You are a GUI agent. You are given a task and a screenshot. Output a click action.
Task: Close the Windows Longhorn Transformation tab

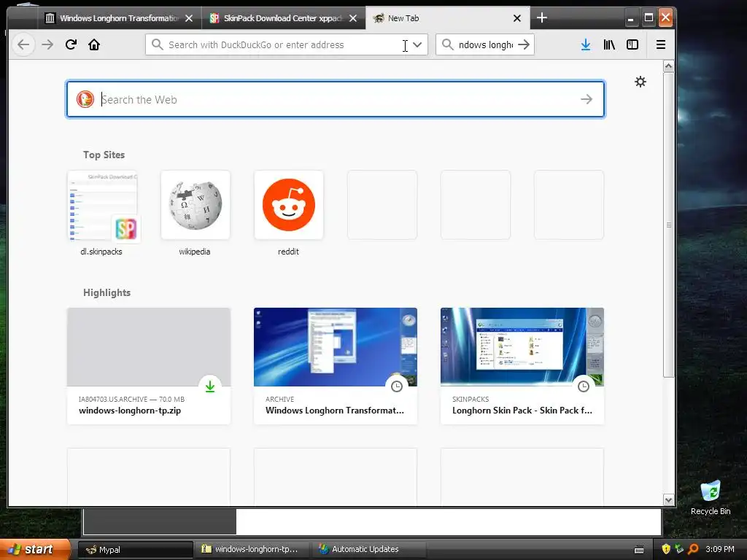tap(189, 18)
